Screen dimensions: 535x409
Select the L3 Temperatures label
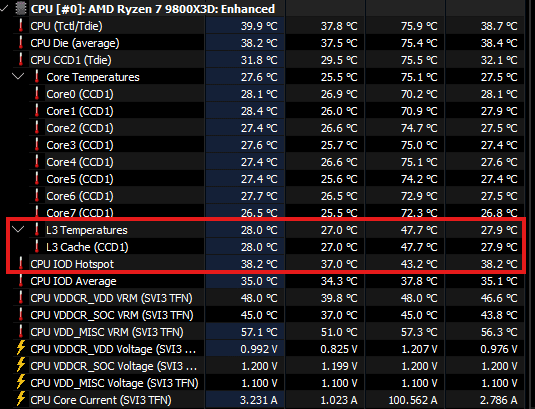(x=87, y=230)
